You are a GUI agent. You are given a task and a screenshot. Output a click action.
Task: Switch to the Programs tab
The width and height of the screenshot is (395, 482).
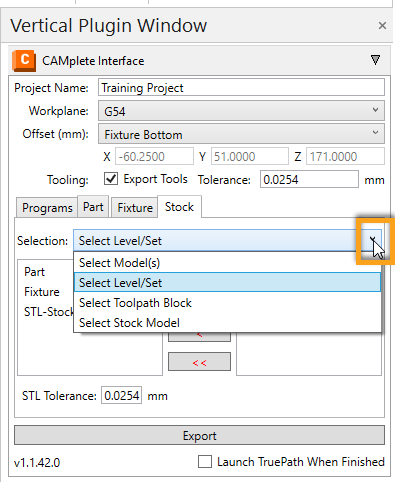47,208
